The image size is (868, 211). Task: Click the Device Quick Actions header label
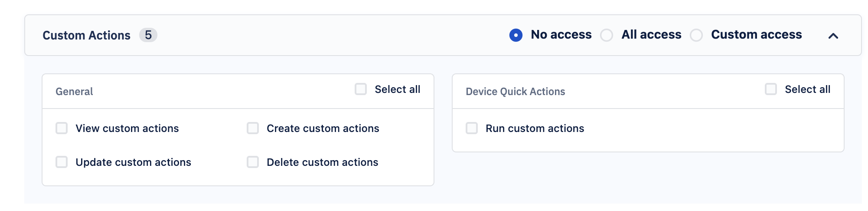(515, 92)
